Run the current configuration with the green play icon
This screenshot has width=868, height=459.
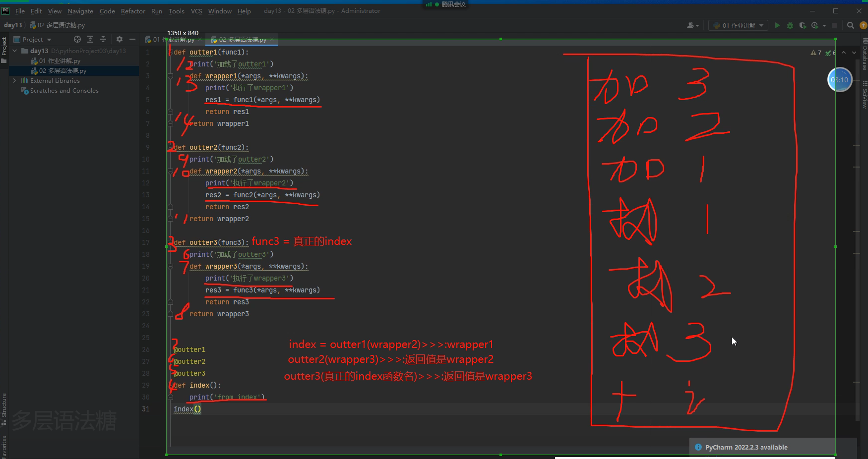click(x=777, y=25)
